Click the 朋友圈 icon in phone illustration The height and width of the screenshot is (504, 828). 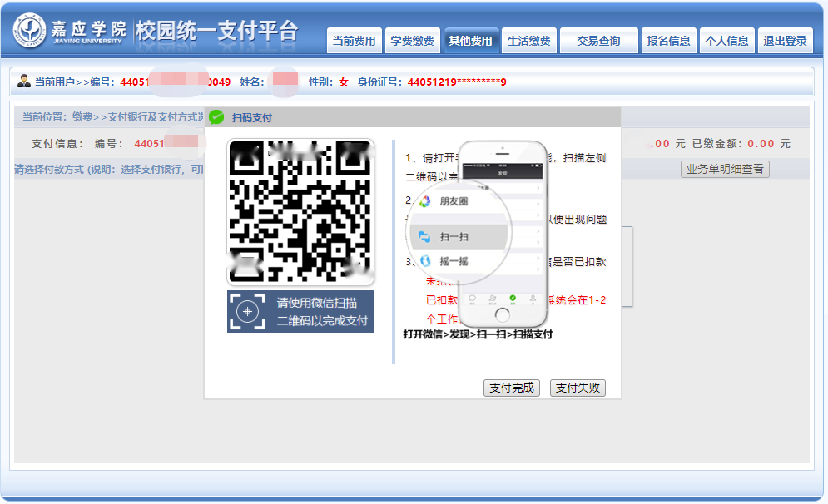coord(424,201)
